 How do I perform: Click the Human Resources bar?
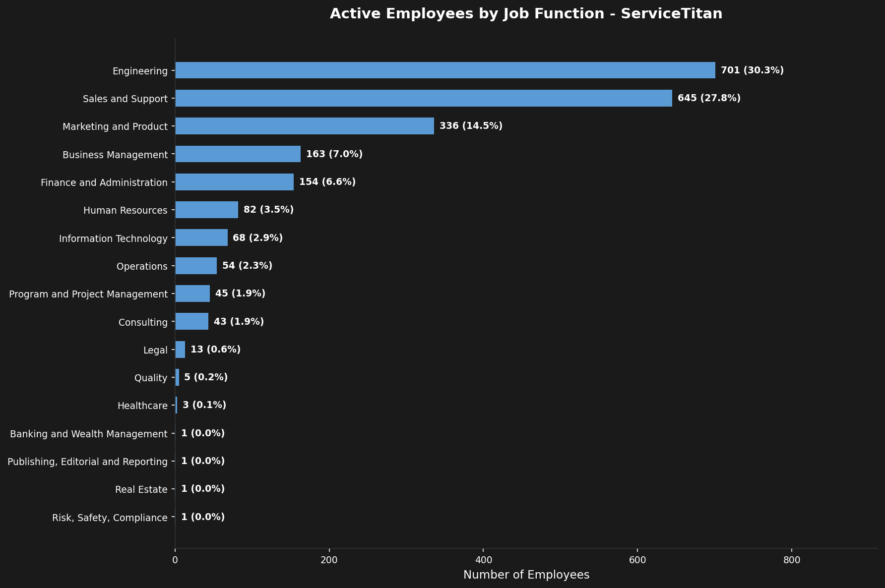[x=206, y=210]
